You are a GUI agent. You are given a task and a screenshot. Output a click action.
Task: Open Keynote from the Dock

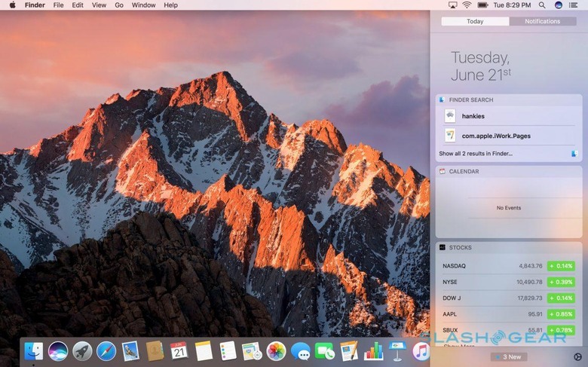(397, 350)
